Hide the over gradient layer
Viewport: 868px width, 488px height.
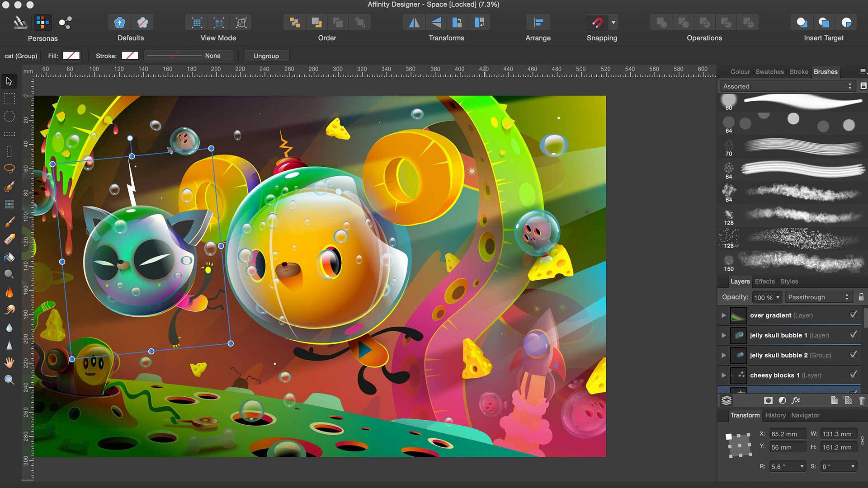click(853, 315)
